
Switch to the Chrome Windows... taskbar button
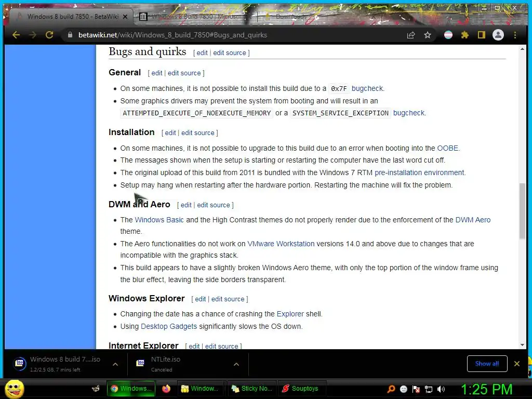click(131, 389)
